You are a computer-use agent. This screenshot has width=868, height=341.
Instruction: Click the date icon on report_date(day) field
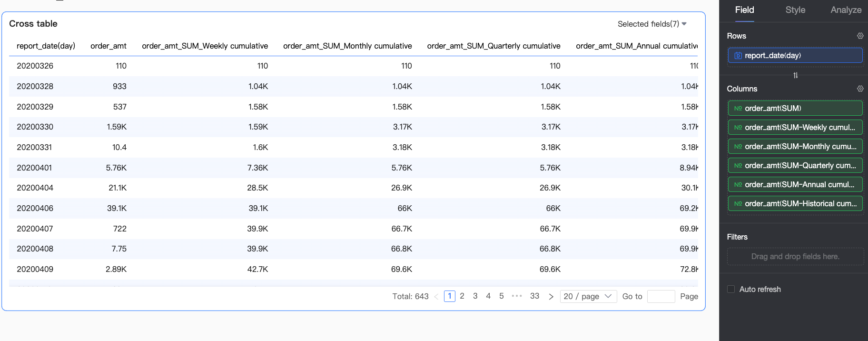tap(738, 56)
